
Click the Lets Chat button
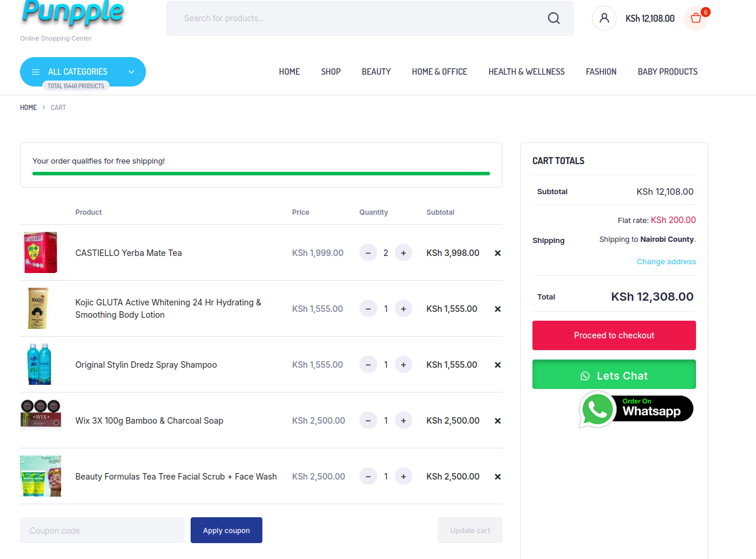tap(614, 374)
